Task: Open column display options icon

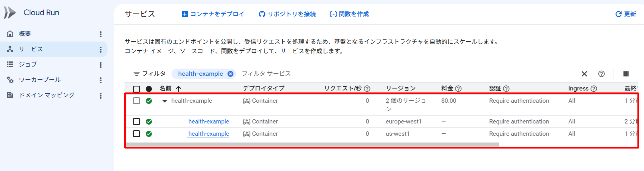Action: pyautogui.click(x=626, y=74)
